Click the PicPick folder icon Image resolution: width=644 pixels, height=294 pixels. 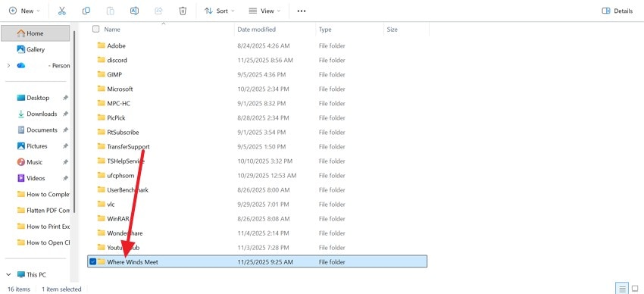click(101, 117)
